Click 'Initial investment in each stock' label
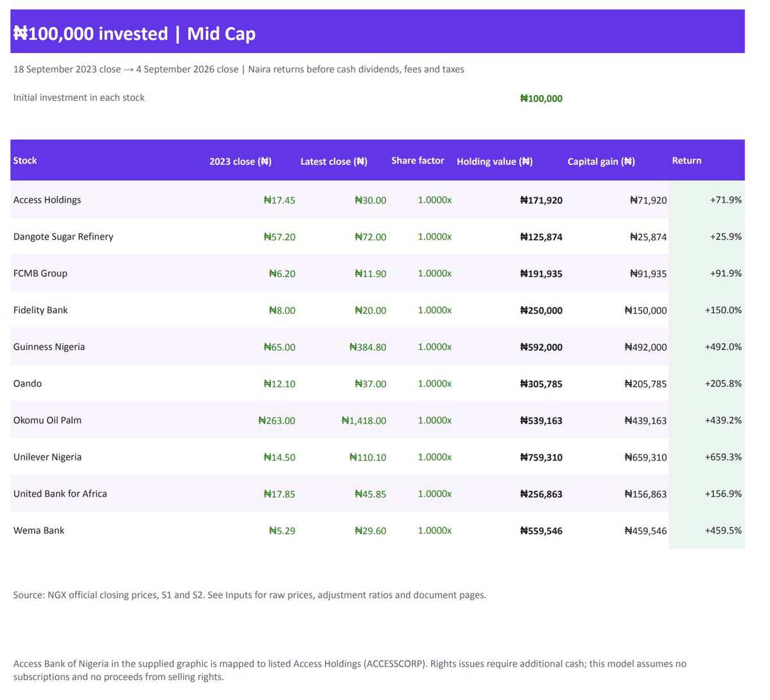The height and width of the screenshot is (700, 770). pyautogui.click(x=79, y=98)
